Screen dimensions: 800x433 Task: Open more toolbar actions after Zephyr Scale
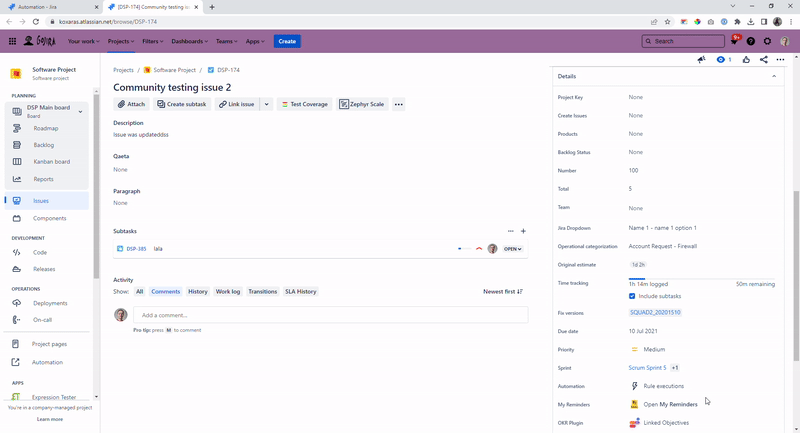pos(398,104)
